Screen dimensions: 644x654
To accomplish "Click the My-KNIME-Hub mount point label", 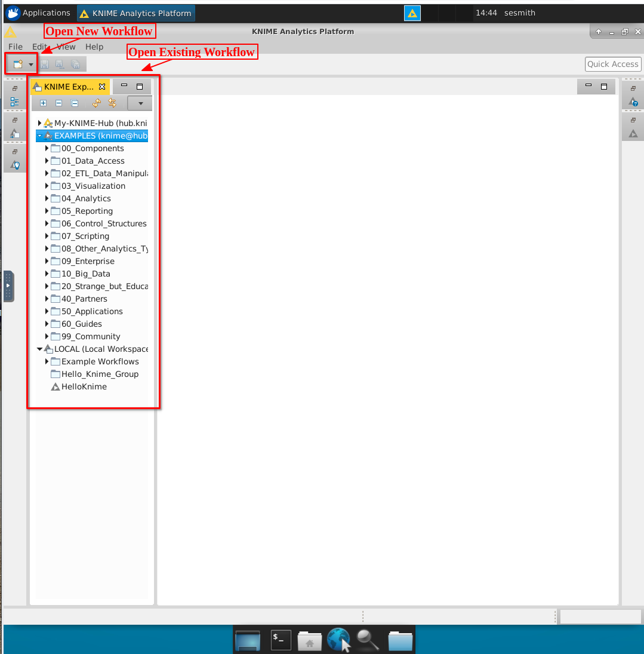I will [100, 123].
